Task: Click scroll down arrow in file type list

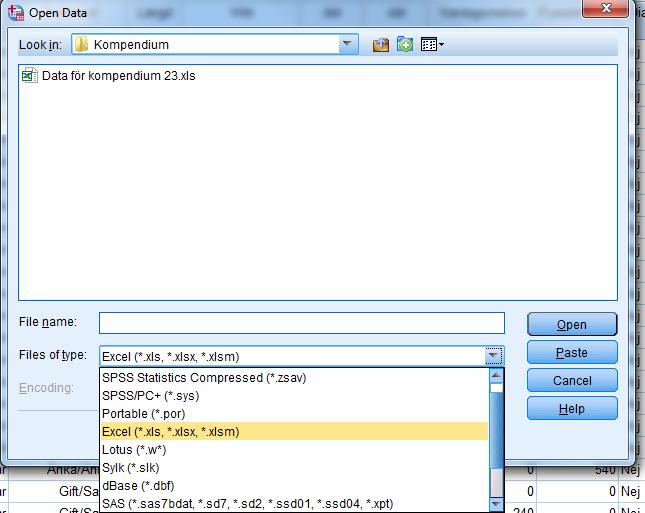Action: [497, 504]
